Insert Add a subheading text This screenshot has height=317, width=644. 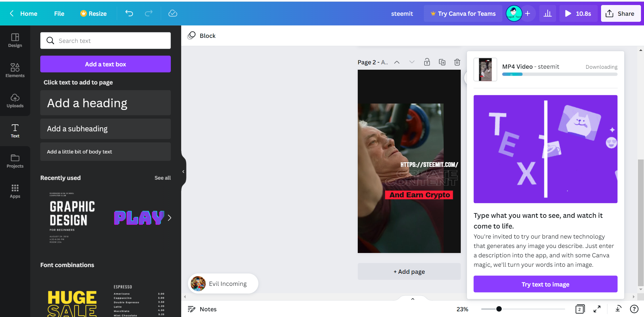105,129
